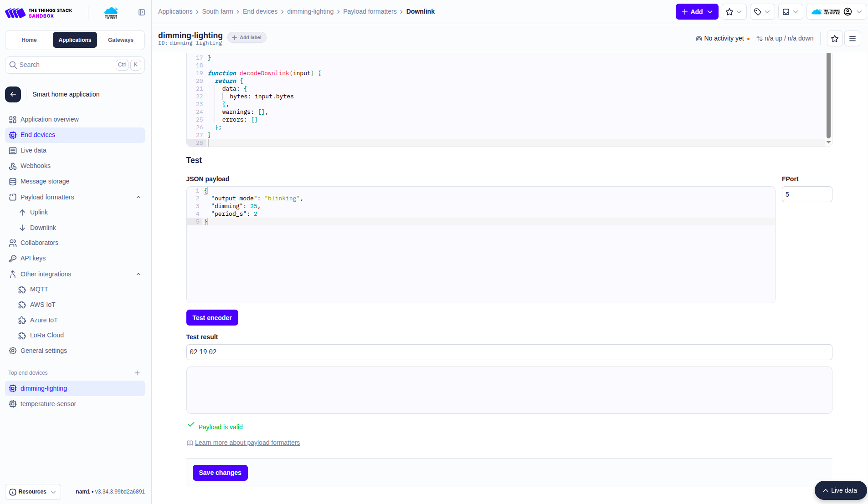Click Save changes button
Image resolution: width=868 pixels, height=504 pixels.
(220, 473)
